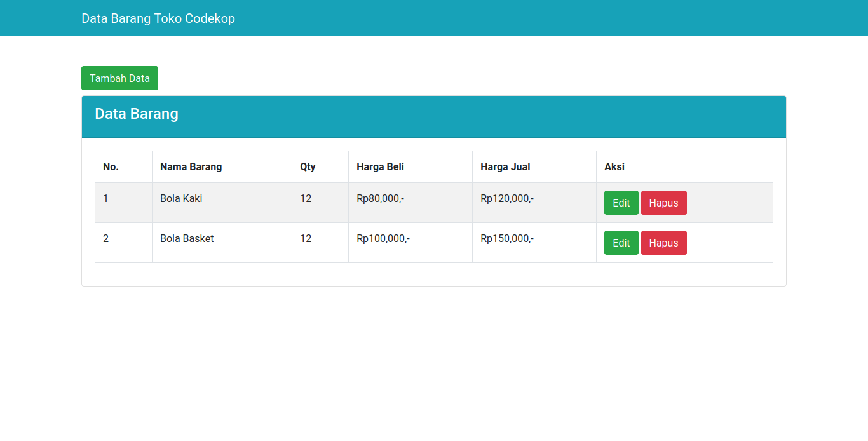This screenshot has height=441, width=868.
Task: Edit the Bola Kaki item
Action: click(621, 203)
